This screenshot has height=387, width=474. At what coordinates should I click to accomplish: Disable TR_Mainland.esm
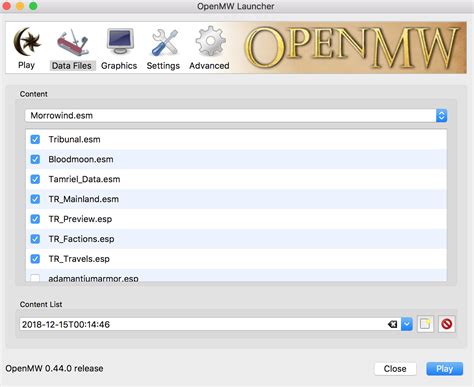click(35, 199)
